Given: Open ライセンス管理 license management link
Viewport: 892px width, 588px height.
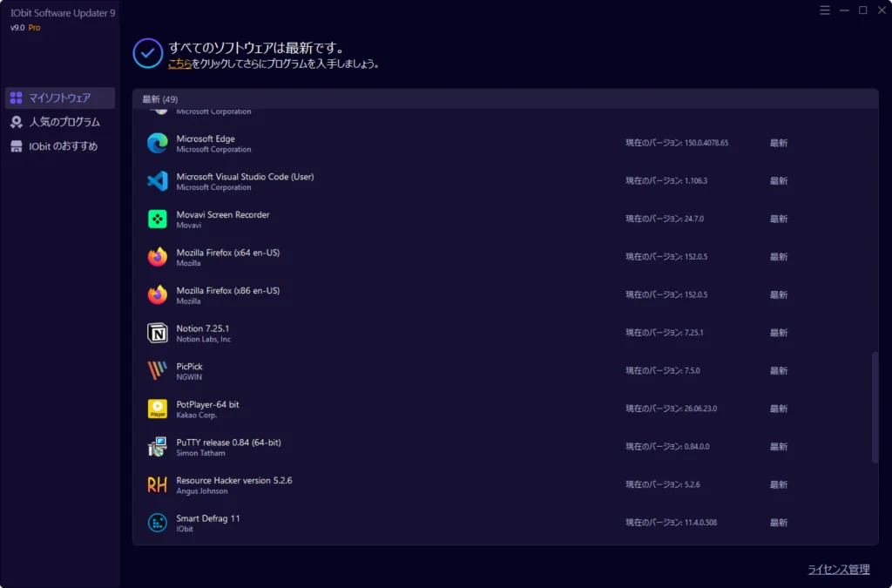Looking at the screenshot, I should click(x=839, y=569).
